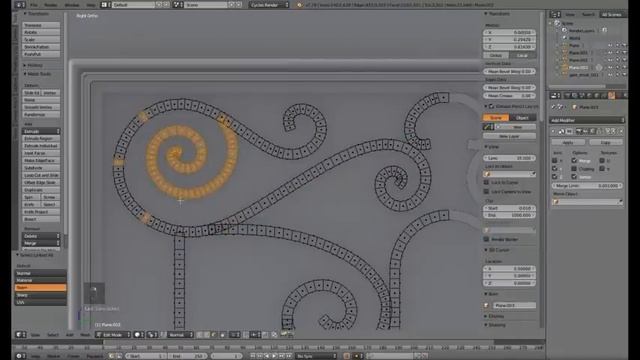Switch to the Modifiers properties tab icon
The image size is (640, 360).
pos(611,96)
